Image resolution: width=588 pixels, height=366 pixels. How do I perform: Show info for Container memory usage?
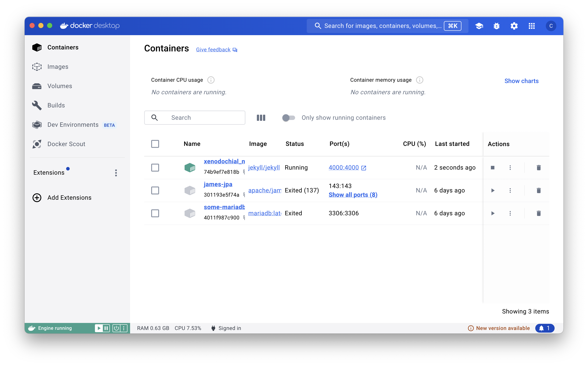(x=419, y=80)
